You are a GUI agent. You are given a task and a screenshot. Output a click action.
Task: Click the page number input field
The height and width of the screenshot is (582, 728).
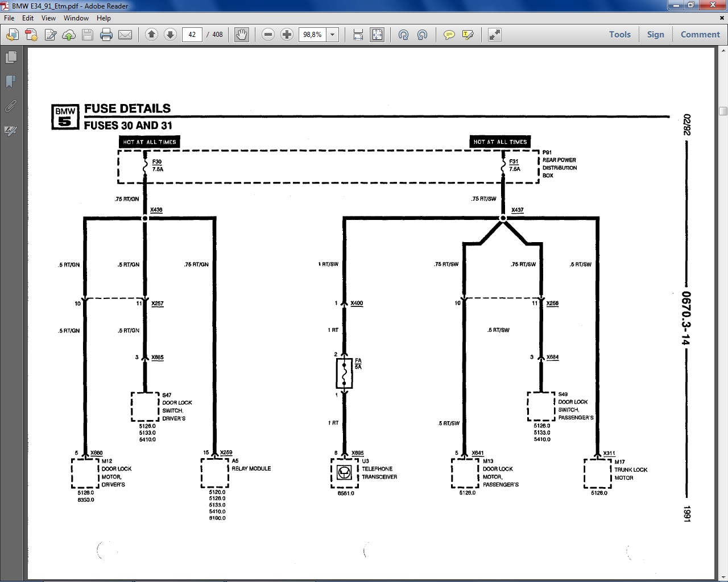pyautogui.click(x=192, y=35)
